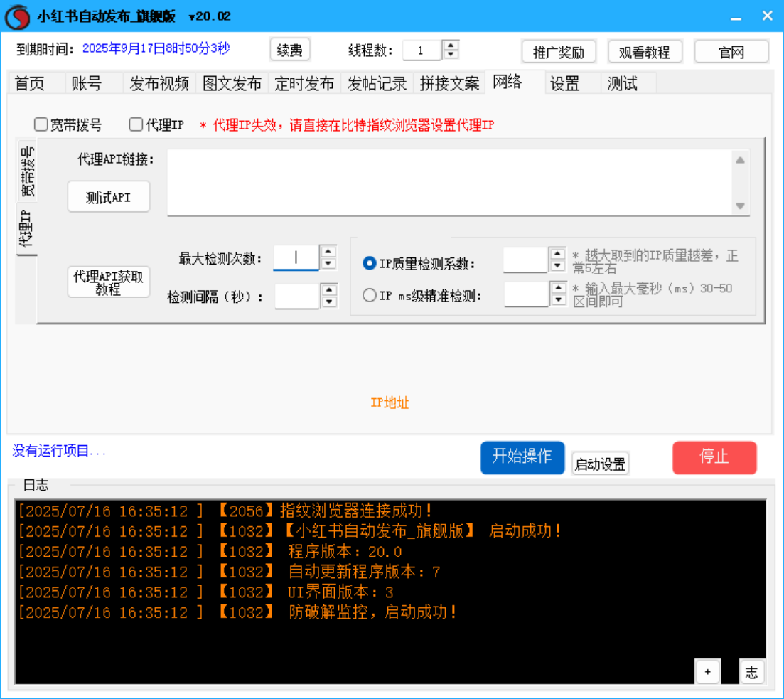Select the vertical 宽带拨号 side tab
The image size is (784, 699).
tap(28, 171)
